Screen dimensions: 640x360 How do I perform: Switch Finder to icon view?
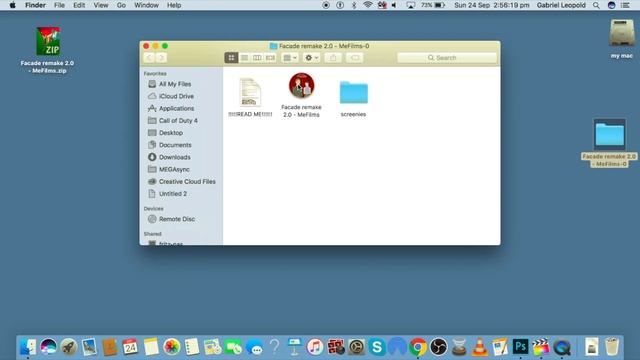[x=231, y=58]
